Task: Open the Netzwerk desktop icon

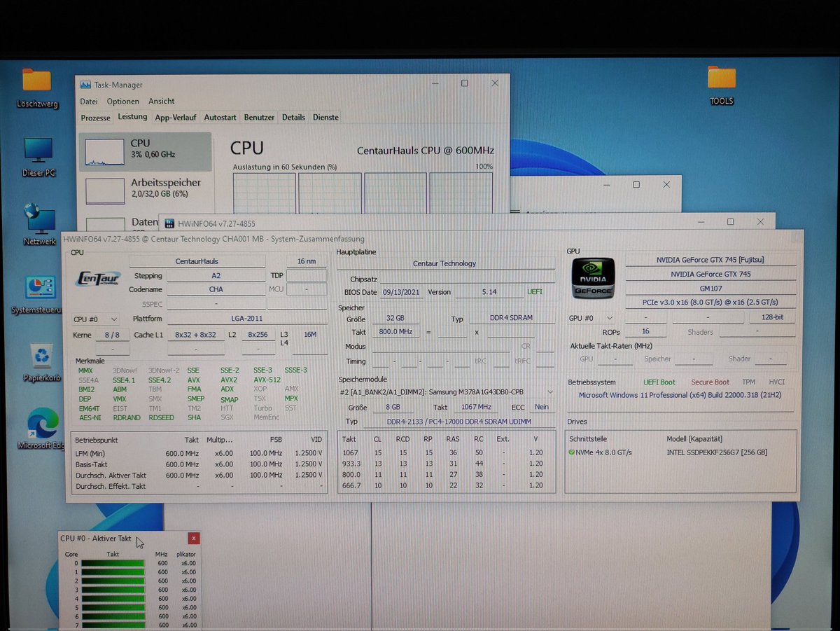Action: pos(39,224)
